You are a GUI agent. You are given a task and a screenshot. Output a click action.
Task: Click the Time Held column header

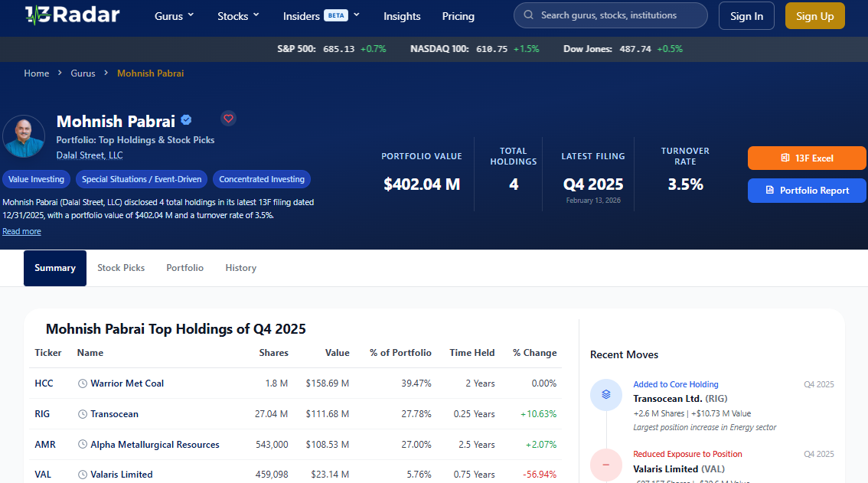472,353
